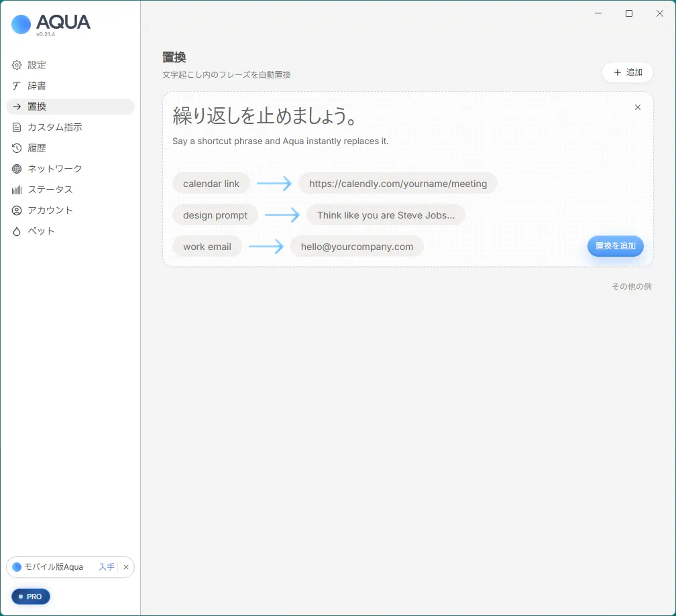Click the ネットワーク globe icon
The width and height of the screenshot is (676, 616).
tap(16, 169)
